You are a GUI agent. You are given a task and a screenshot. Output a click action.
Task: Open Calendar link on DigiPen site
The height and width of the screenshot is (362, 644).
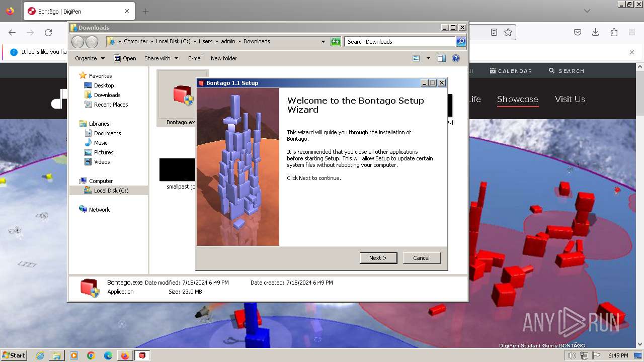click(511, 71)
